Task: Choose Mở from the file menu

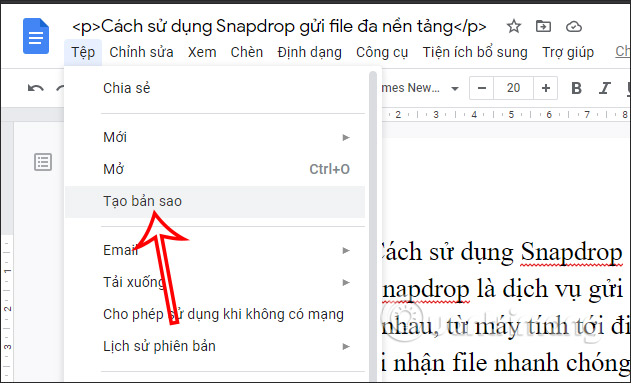Action: coord(215,169)
